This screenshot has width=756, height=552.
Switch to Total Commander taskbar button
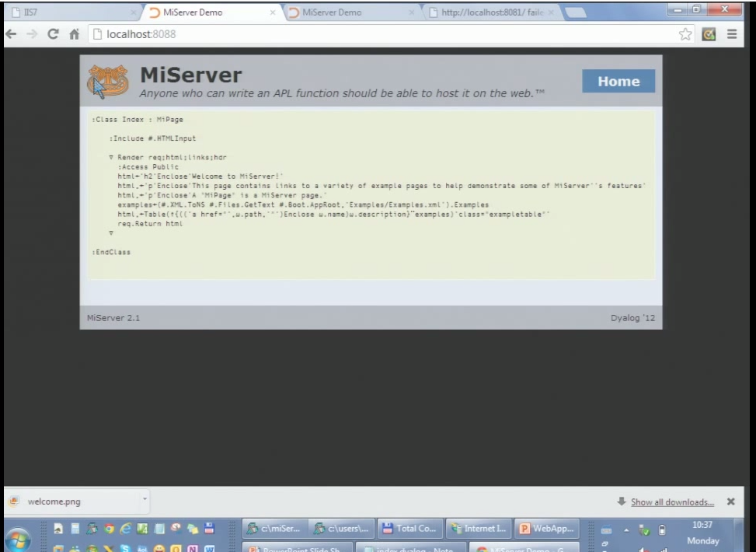(x=409, y=529)
